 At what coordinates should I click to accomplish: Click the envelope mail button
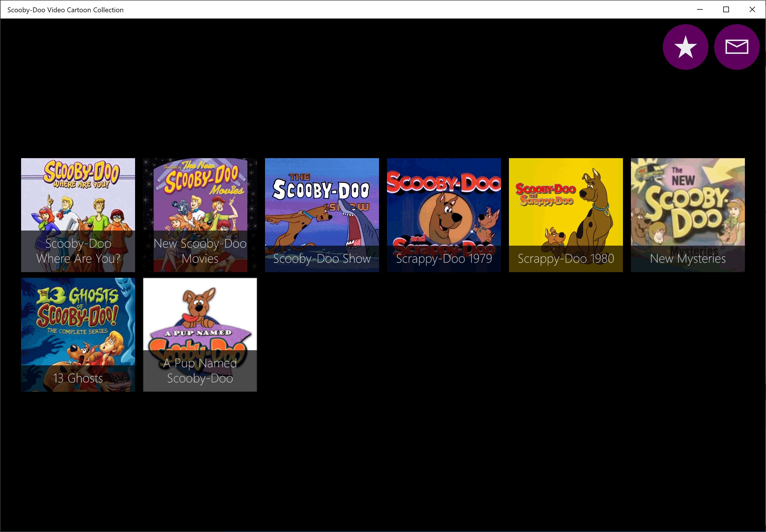(736, 47)
